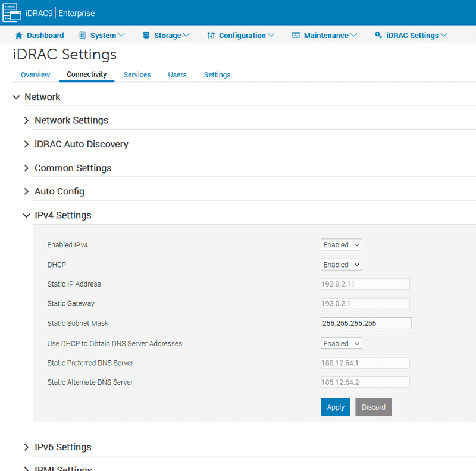The height and width of the screenshot is (471, 476).
Task: Select the Storage disk icon
Action: point(145,35)
